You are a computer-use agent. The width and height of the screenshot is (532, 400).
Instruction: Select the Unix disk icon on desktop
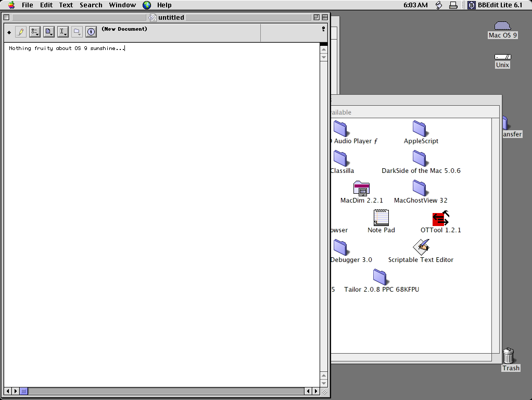pos(502,57)
